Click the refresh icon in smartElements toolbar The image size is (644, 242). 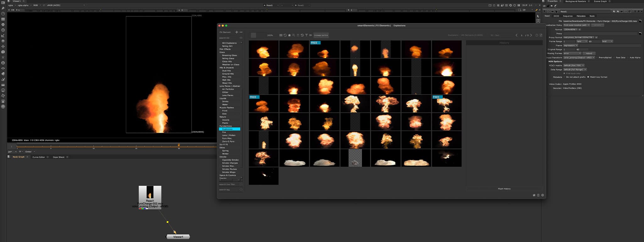pyautogui.click(x=285, y=35)
